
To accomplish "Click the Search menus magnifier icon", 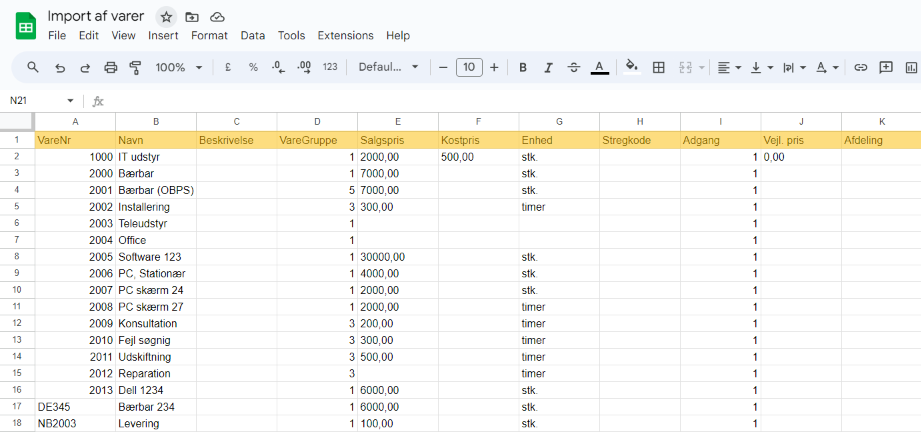I will click(33, 67).
